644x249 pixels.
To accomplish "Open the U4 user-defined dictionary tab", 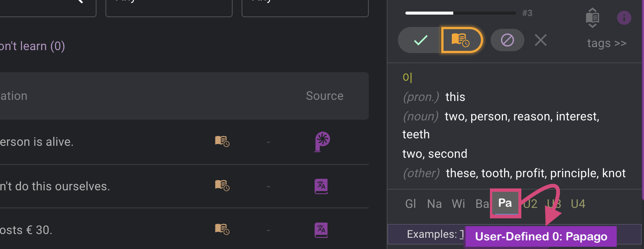I will pyautogui.click(x=578, y=204).
